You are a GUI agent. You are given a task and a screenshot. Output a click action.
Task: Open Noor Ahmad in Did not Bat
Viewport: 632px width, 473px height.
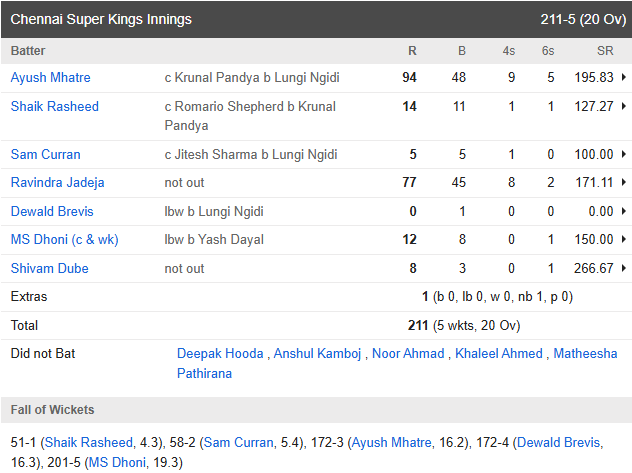pyautogui.click(x=408, y=353)
